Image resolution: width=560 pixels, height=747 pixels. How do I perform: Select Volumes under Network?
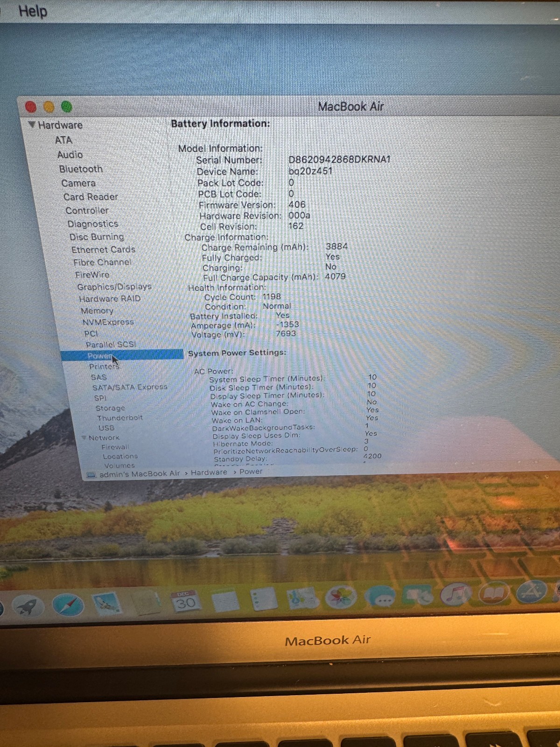119,465
